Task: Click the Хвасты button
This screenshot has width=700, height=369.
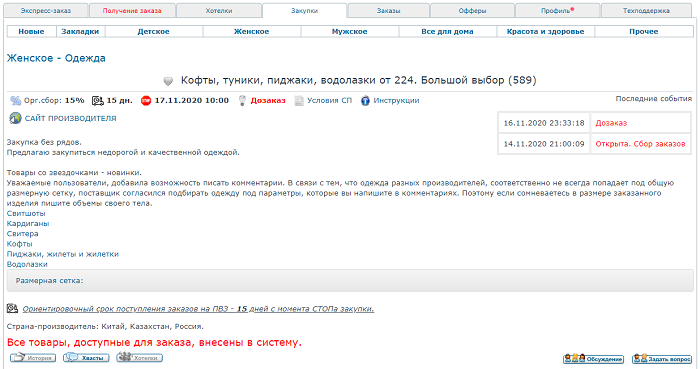Action: (x=86, y=358)
